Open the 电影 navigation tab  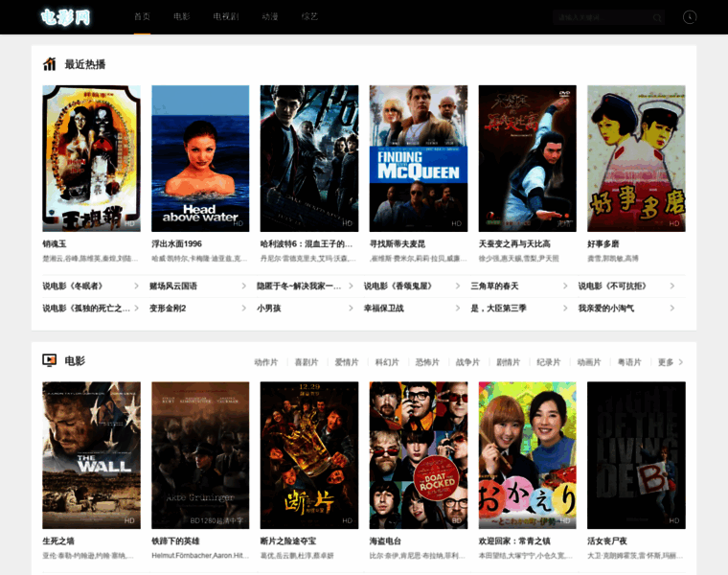tap(182, 16)
